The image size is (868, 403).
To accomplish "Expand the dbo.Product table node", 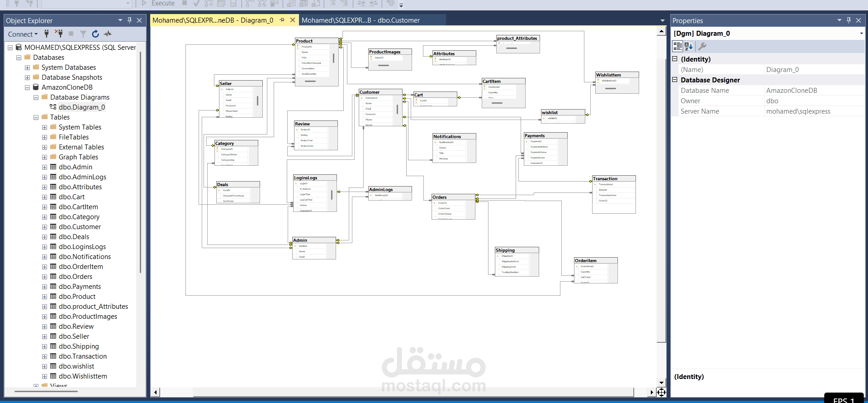I will [x=44, y=297].
